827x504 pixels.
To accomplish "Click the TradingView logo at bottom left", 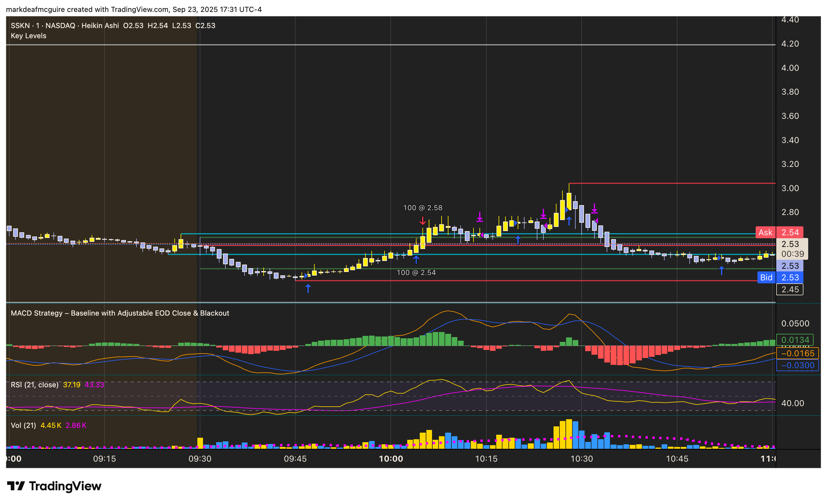I will (x=54, y=486).
